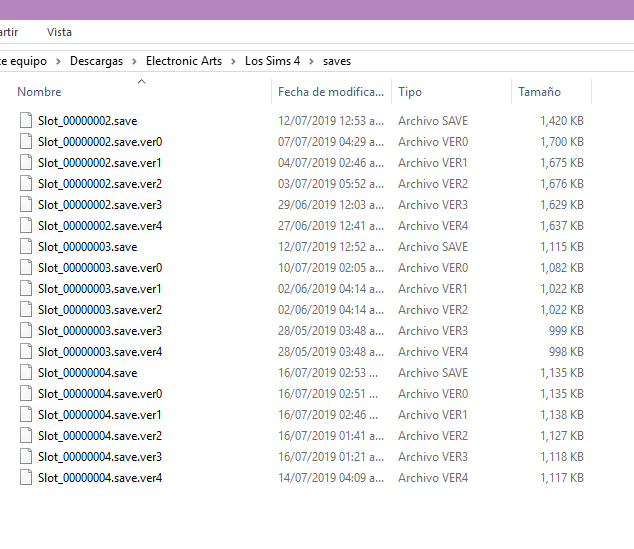Screen dimensions: 634x549
Task: Click file icon of Slot_00000003.save
Action: point(26,247)
